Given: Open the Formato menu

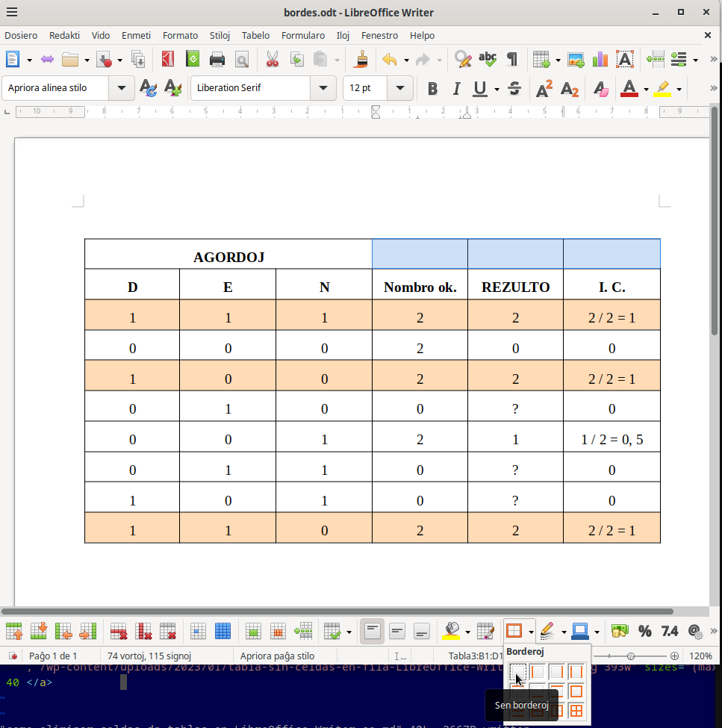Looking at the screenshot, I should (x=180, y=35).
